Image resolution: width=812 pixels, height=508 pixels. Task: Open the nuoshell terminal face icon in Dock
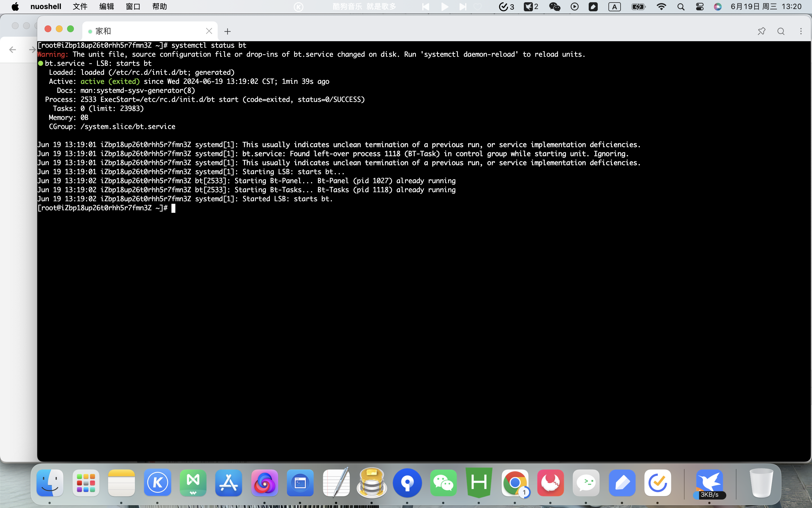[x=586, y=483]
